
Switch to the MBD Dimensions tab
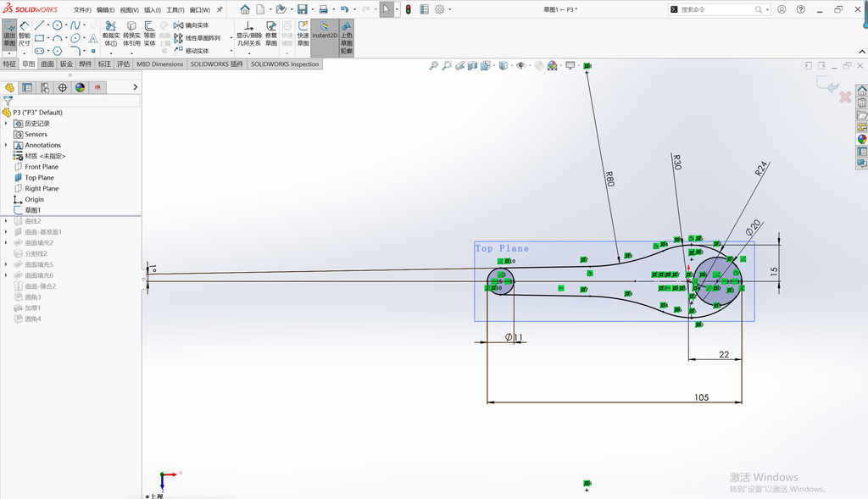(160, 64)
